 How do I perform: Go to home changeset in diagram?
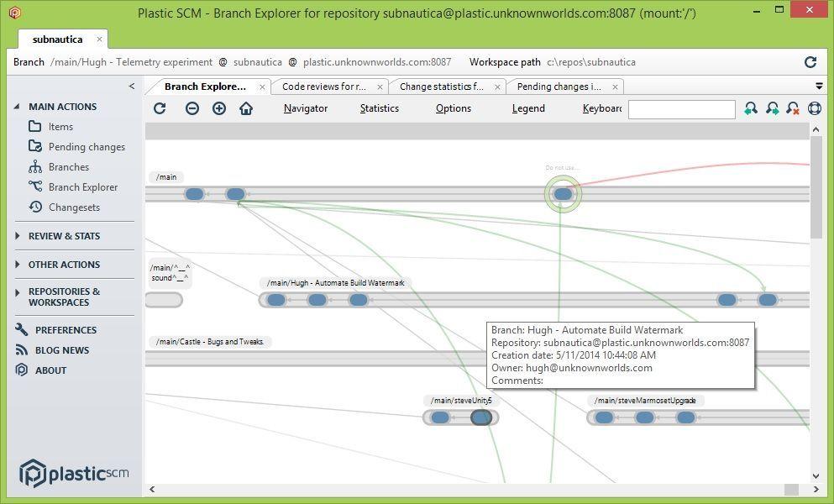246,108
